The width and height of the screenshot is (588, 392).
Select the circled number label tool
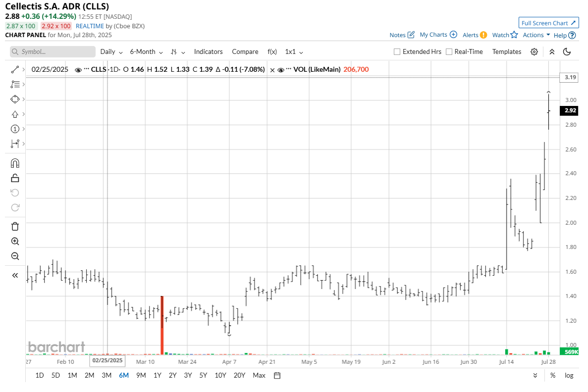[15, 129]
